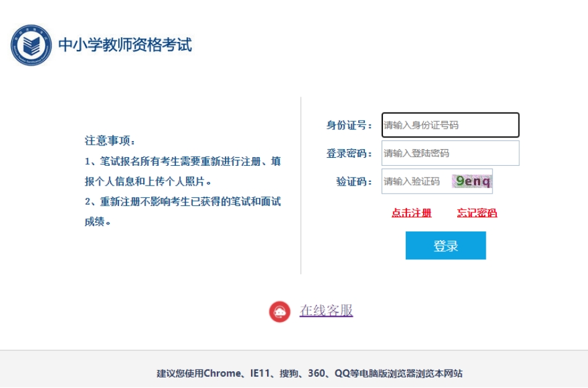
Task: Open the 点击注册 registration link
Action: (411, 213)
